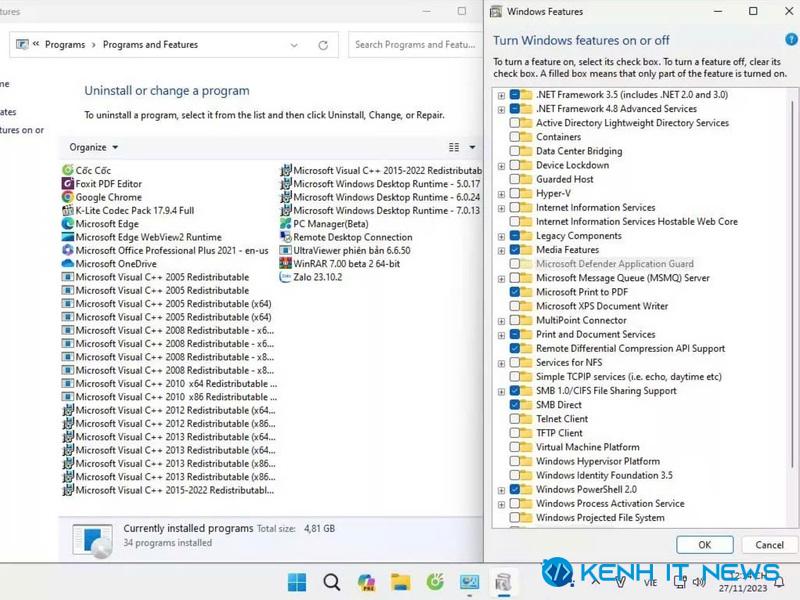Open the taskbar Search icon
The height and width of the screenshot is (600, 800).
tap(332, 582)
